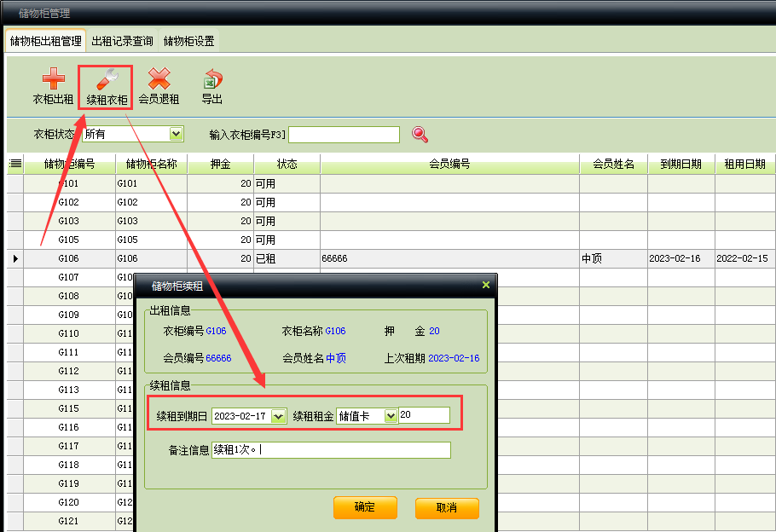This screenshot has height=532, width=776.
Task: Select row G121 in locker number column
Action: pyautogui.click(x=69, y=522)
